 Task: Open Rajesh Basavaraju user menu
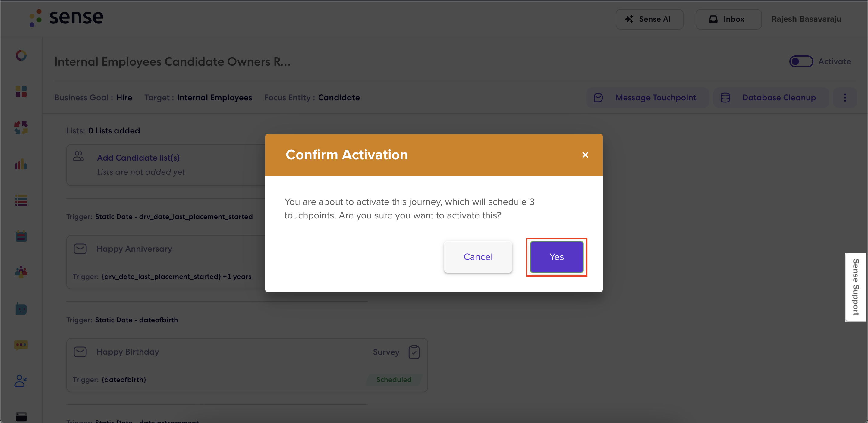click(806, 19)
